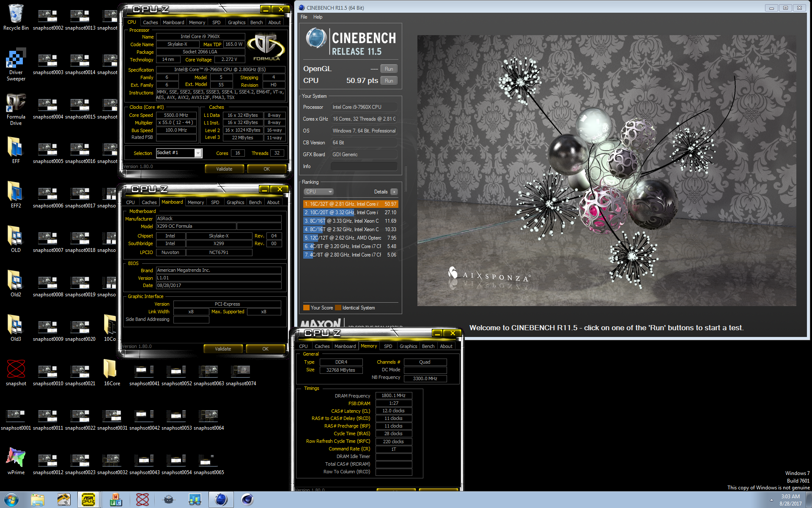Click BIOS date 08/28/2017 field
Image resolution: width=812 pixels, height=508 pixels.
coord(219,286)
